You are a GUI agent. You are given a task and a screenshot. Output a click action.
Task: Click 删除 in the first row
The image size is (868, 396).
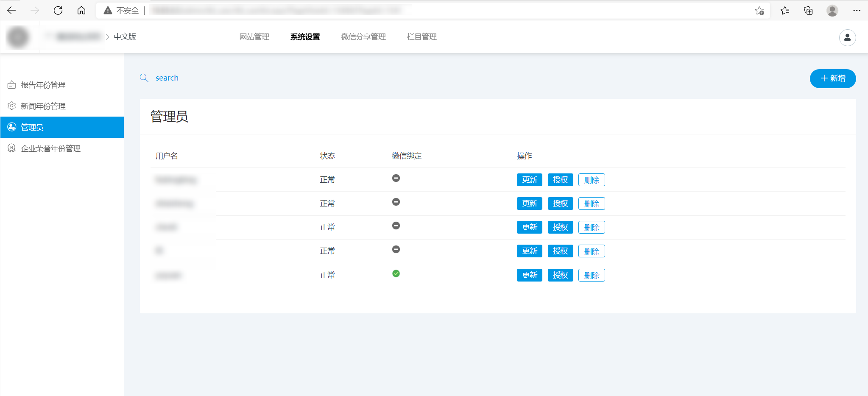tap(592, 180)
